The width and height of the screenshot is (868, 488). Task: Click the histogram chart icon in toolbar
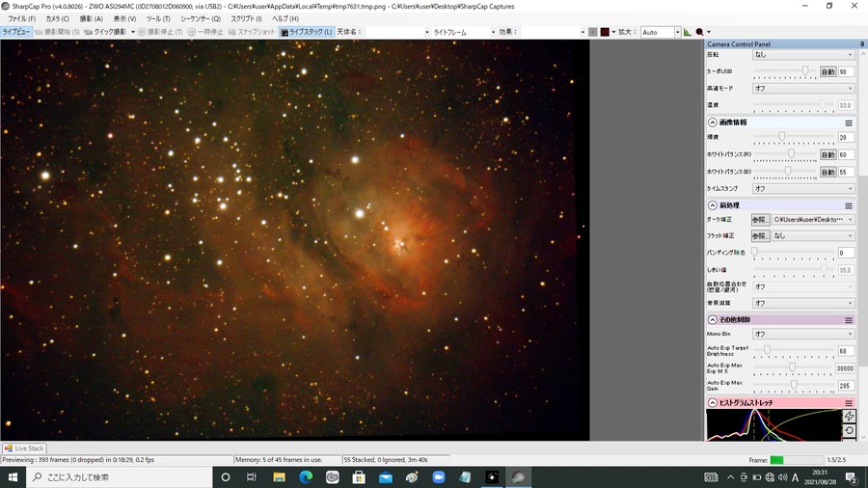pos(688,32)
